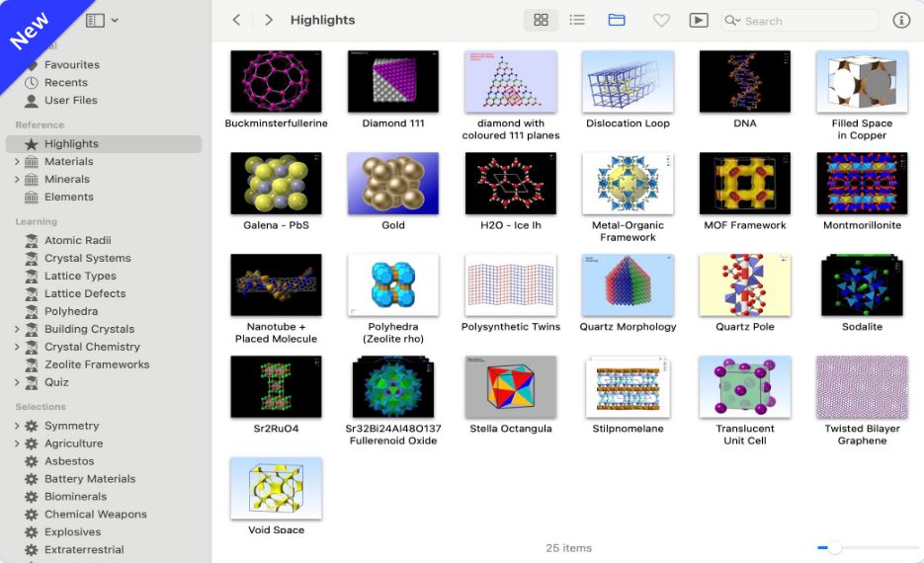Open the Metal-Organic Framework thumbnail
This screenshot has width=924, height=563.
[628, 183]
